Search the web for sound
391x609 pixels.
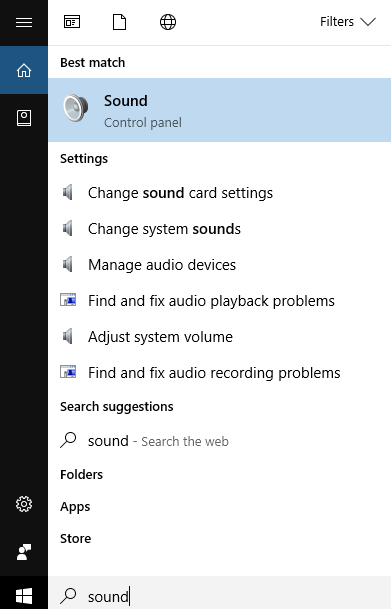[x=219, y=441]
